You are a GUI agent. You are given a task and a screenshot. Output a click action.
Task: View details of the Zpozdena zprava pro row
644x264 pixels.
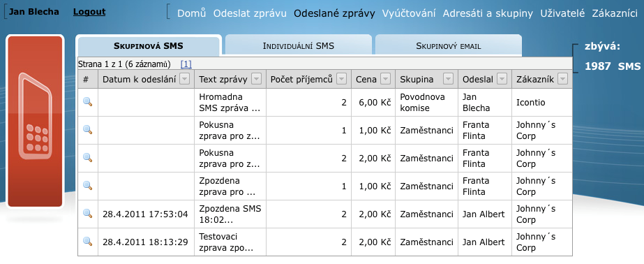(x=87, y=186)
